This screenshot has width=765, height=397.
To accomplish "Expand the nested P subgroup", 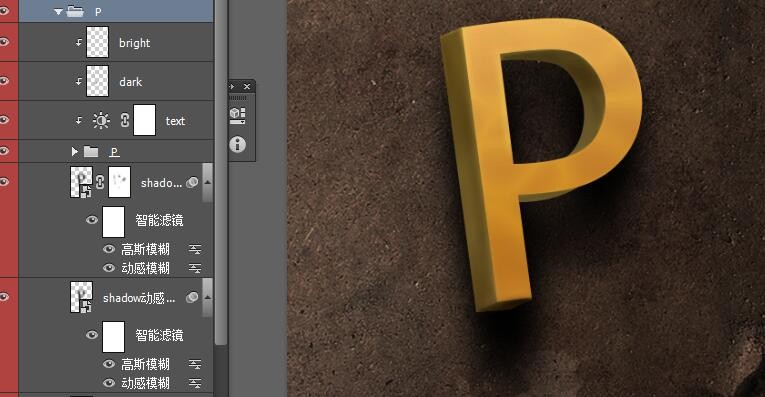I will 75,152.
